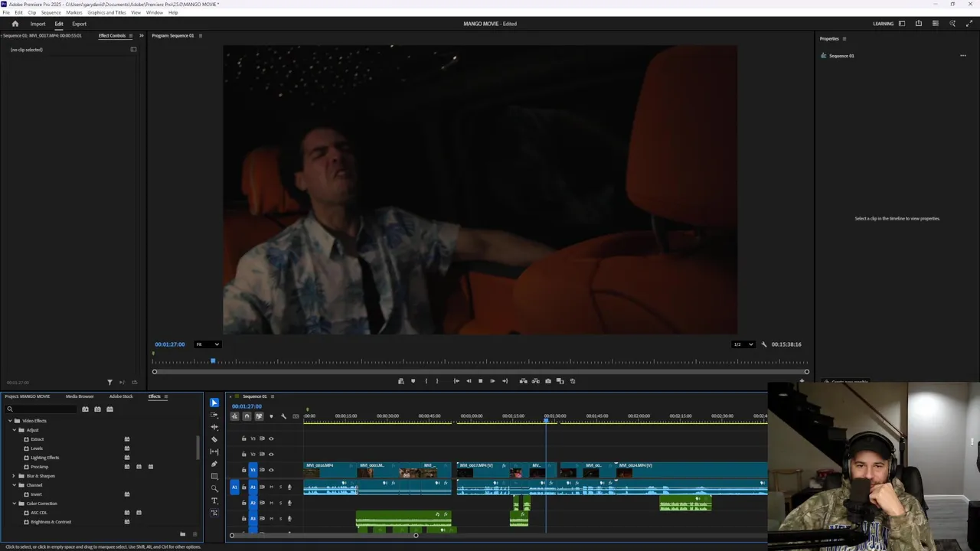This screenshot has width=980, height=551.
Task: Open the Quick Export share icon
Action: [919, 24]
